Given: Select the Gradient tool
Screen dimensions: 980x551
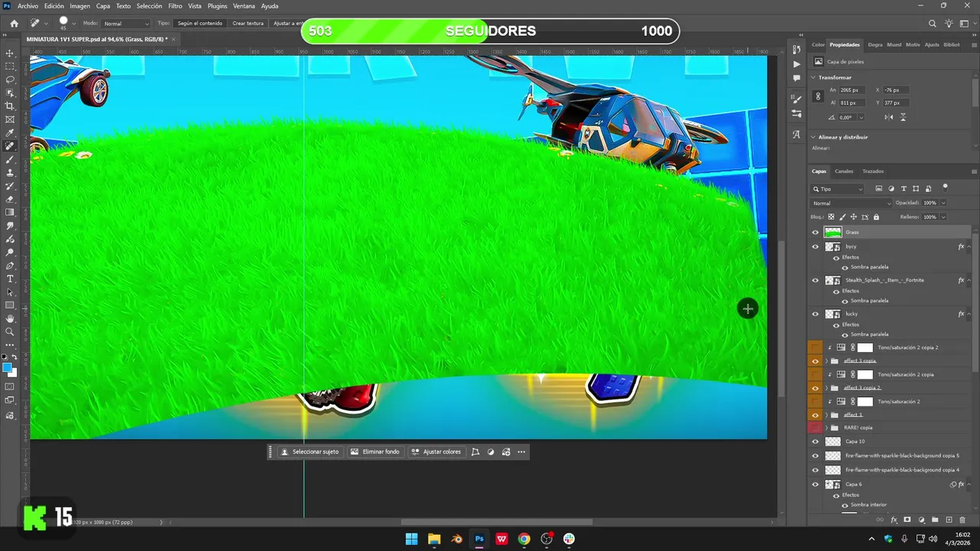Looking at the screenshot, I should tap(10, 212).
